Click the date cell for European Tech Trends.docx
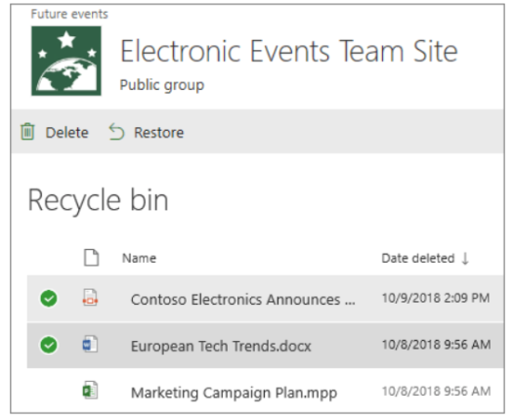This screenshot has width=514, height=420. [436, 345]
